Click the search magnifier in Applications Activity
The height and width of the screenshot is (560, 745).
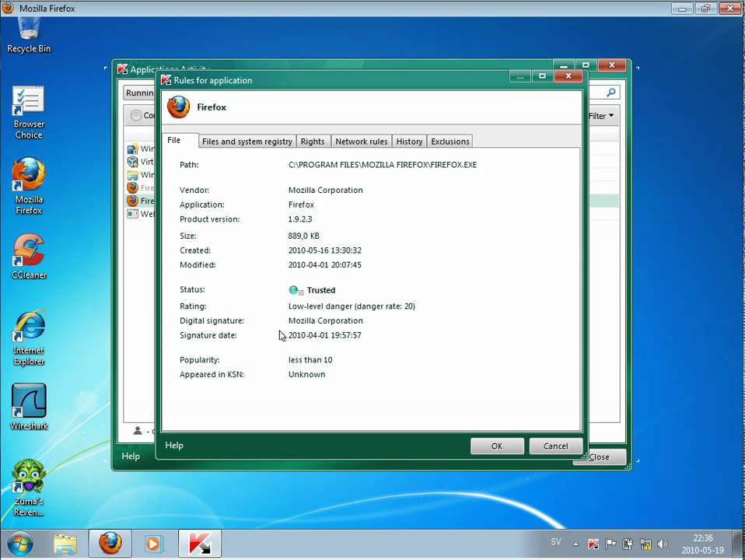point(611,93)
